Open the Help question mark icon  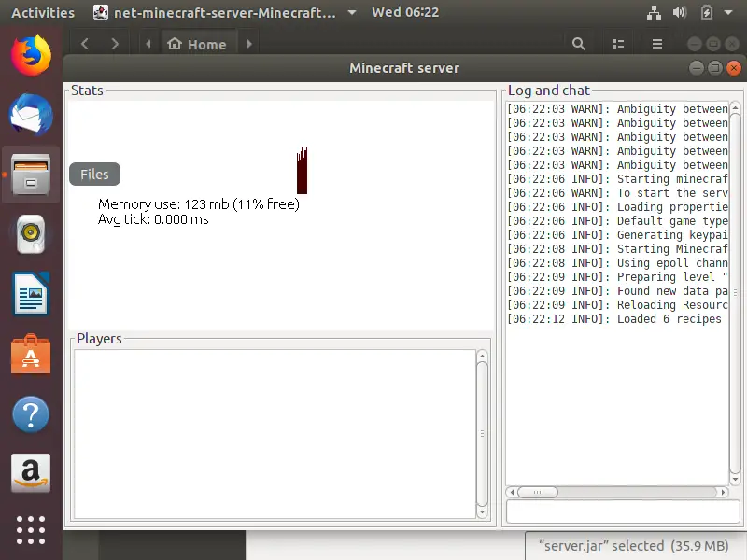tap(31, 414)
